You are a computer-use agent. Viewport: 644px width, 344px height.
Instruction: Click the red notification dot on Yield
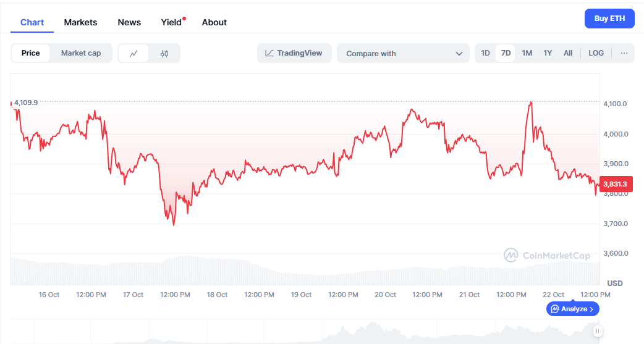(184, 19)
